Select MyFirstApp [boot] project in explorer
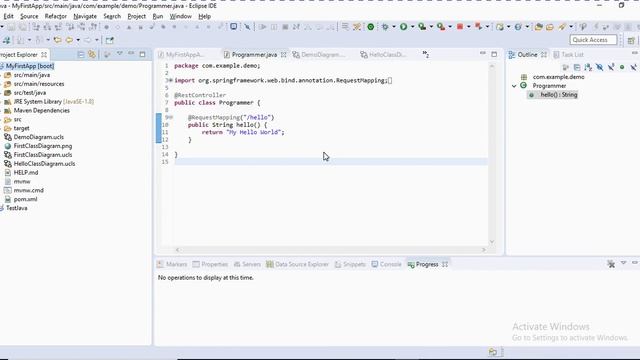Viewport: 640px width, 360px height. (29, 66)
